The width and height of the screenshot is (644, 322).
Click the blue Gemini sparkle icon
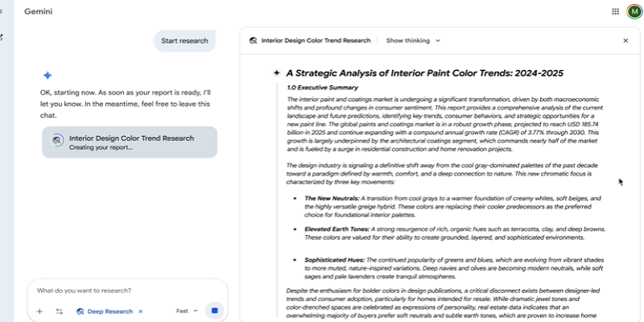click(x=47, y=75)
